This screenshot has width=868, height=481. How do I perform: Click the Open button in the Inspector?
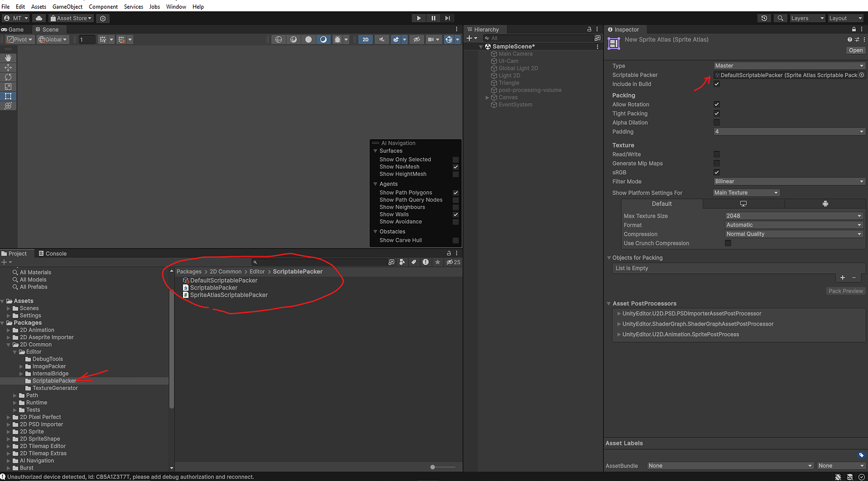click(855, 50)
